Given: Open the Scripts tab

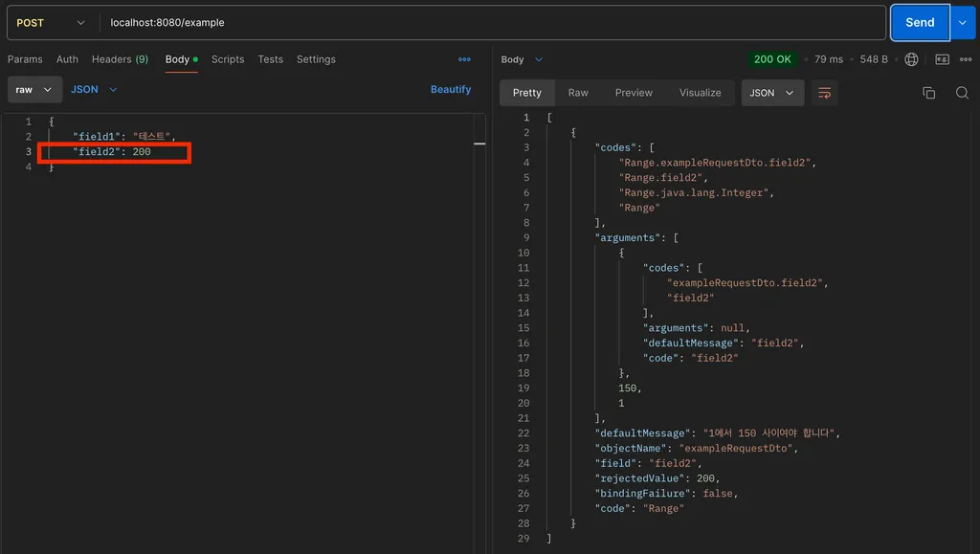Looking at the screenshot, I should (x=228, y=59).
